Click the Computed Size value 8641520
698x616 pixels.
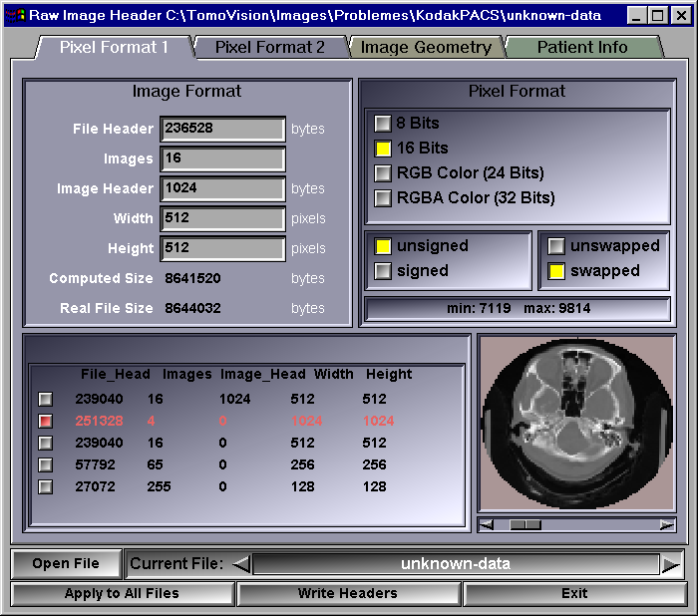point(192,279)
